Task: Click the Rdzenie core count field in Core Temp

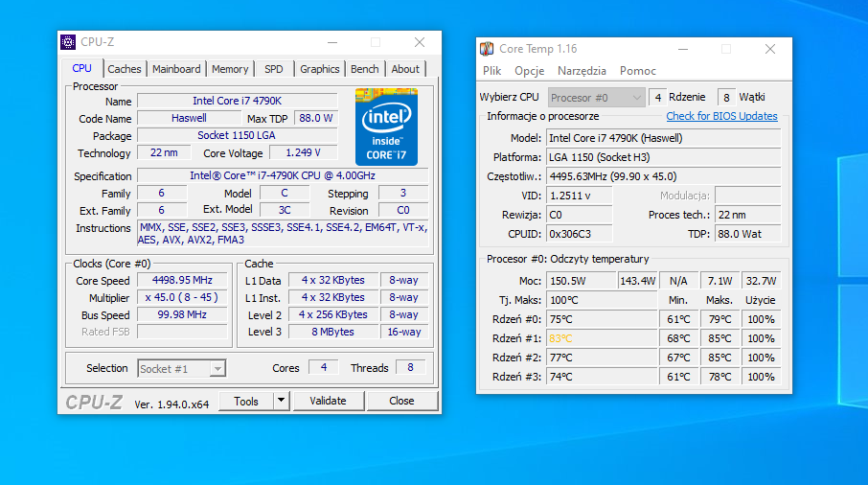Action: (657, 98)
